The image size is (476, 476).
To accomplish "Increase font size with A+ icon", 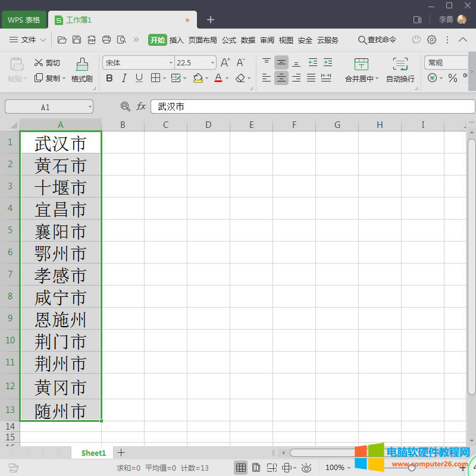I will [225, 62].
